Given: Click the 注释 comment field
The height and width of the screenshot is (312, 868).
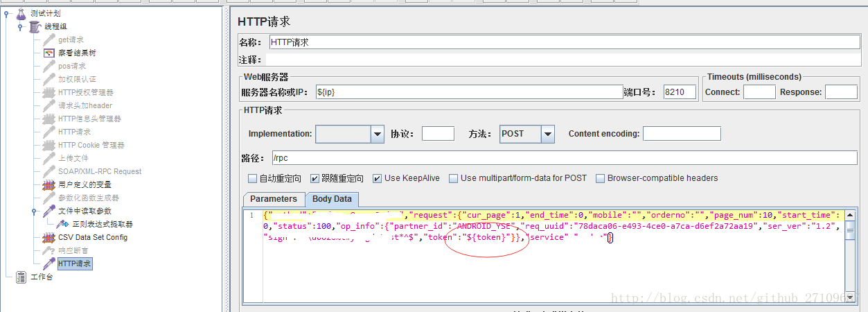Looking at the screenshot, I should 565,60.
